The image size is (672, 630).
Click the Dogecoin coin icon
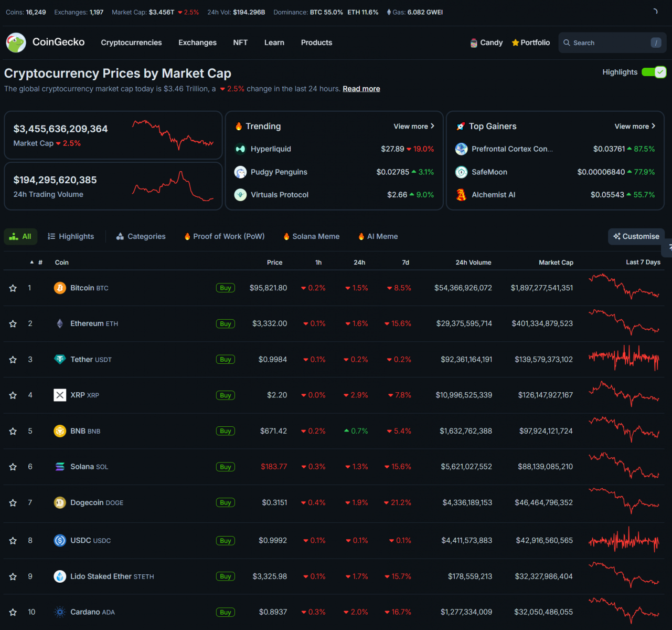(x=60, y=503)
